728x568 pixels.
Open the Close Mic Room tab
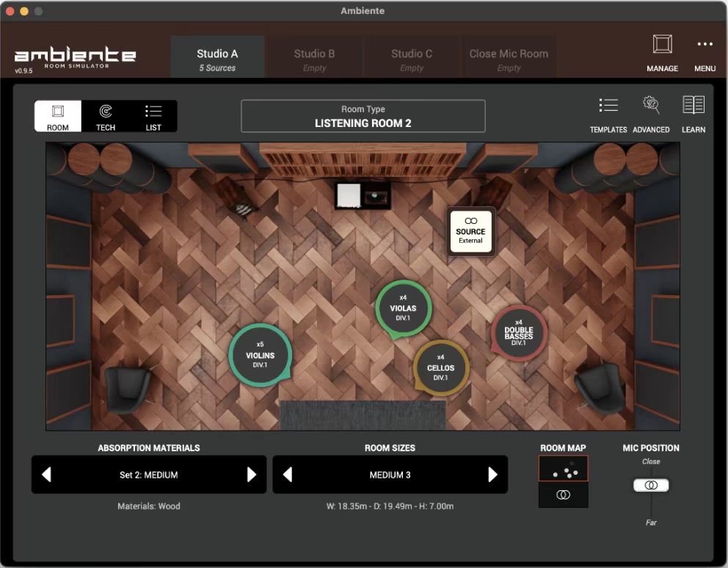point(509,59)
